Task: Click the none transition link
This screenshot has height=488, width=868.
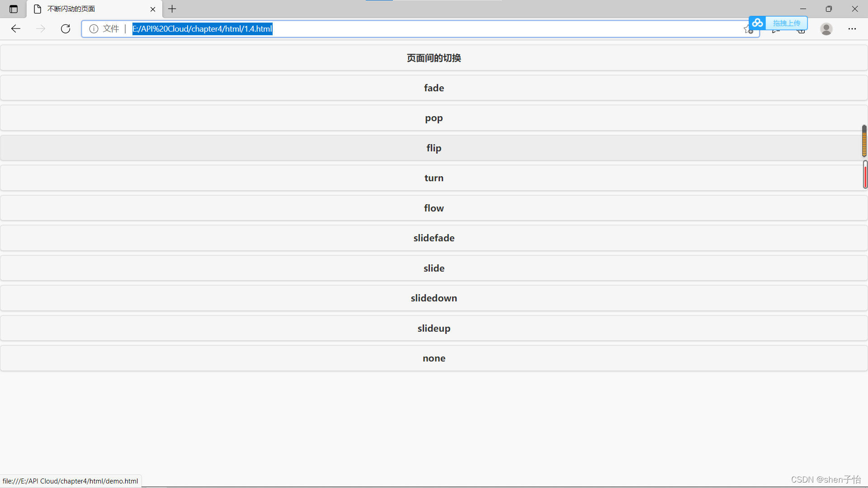Action: 434,358
